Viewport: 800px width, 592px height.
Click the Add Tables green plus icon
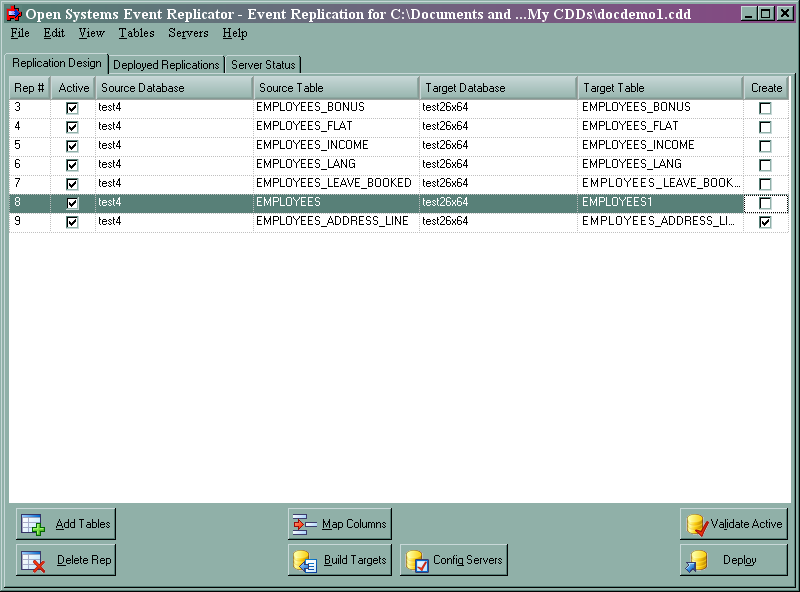click(x=30, y=523)
